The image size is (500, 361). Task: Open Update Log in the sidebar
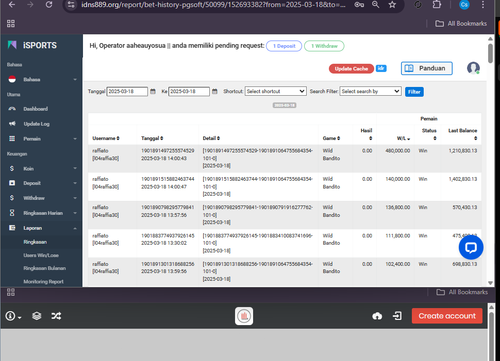pyautogui.click(x=36, y=124)
